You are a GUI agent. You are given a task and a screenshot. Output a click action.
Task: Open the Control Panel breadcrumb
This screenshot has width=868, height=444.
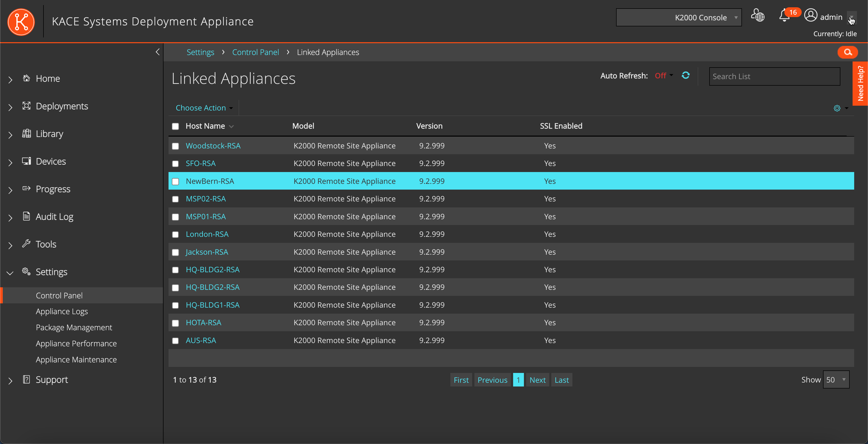pyautogui.click(x=255, y=52)
